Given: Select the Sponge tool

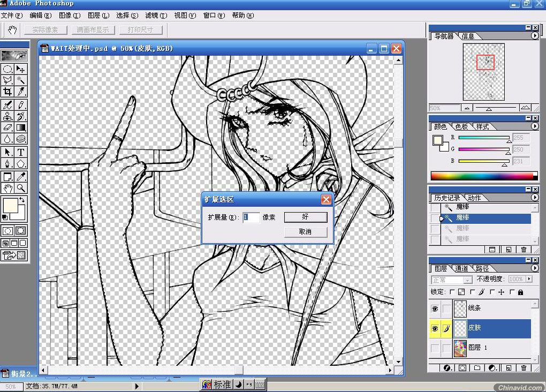Looking at the screenshot, I should coord(21,138).
